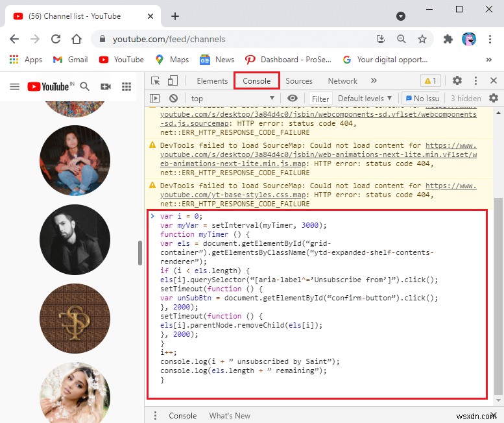Open zoom control in address bar

[401, 39]
